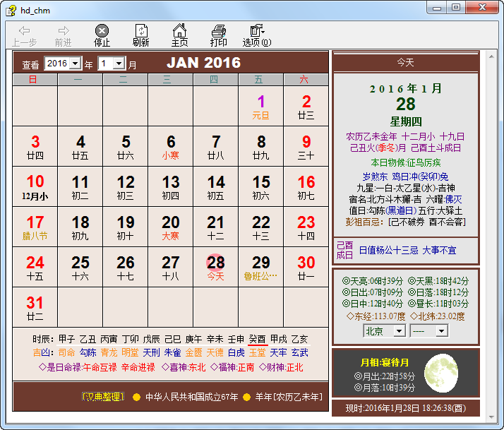Click the 癸酉 hour in 时辰 row
This screenshot has width=504, height=430.
(x=257, y=339)
